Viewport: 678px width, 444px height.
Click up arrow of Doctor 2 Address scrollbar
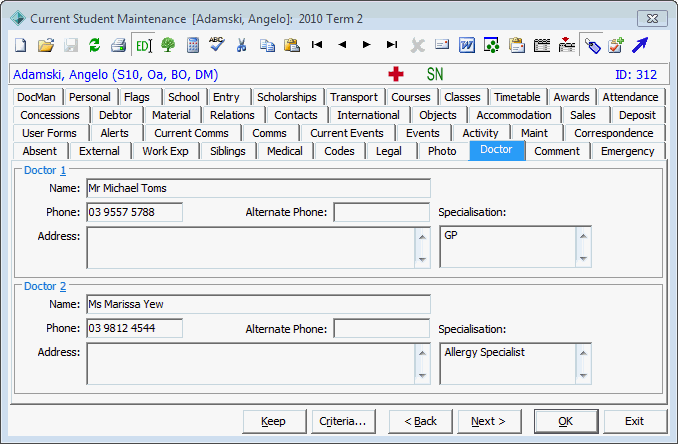click(x=422, y=353)
